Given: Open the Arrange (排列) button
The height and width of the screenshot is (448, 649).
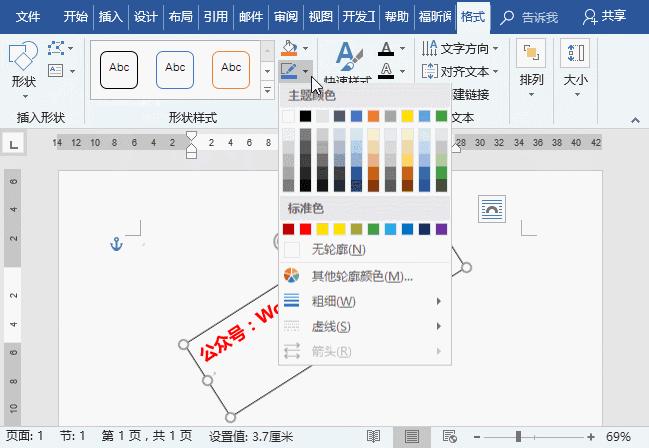Looking at the screenshot, I should 531,69.
